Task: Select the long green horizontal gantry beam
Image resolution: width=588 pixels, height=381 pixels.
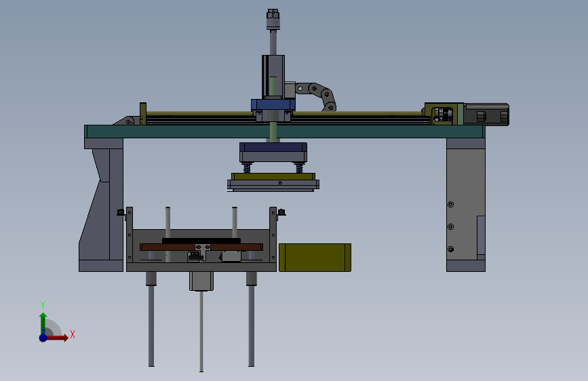Action: click(285, 132)
